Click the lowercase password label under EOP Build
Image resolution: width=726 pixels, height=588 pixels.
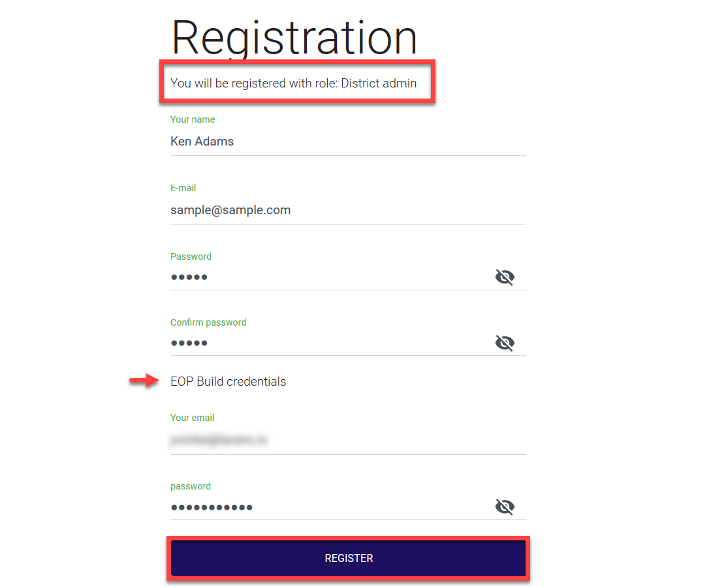190,486
